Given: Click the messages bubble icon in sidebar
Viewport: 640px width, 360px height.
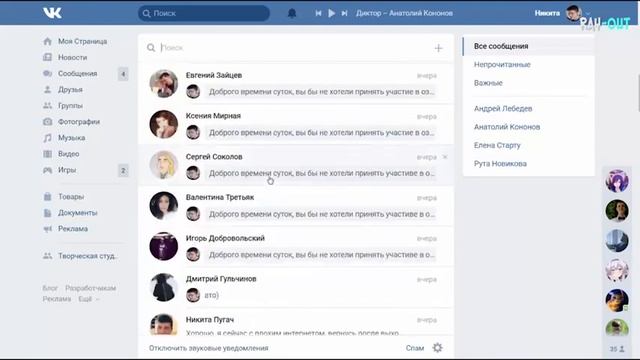Looking at the screenshot, I should pyautogui.click(x=47, y=73).
